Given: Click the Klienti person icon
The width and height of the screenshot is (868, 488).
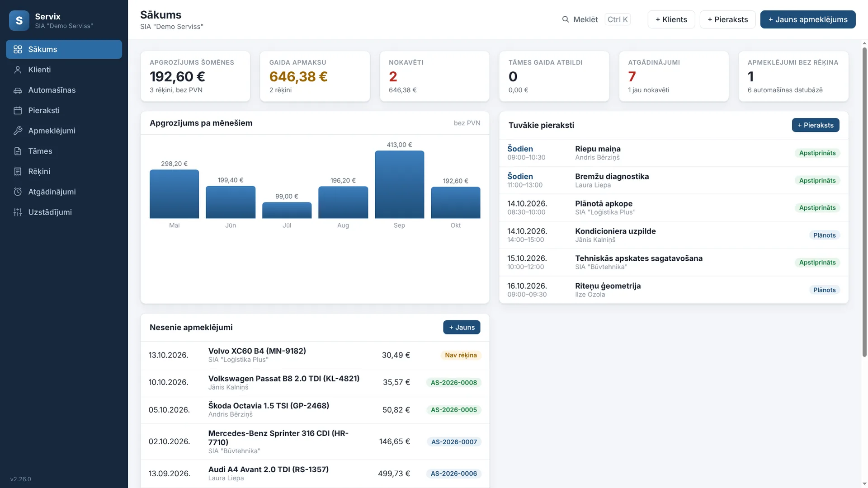Looking at the screenshot, I should (x=18, y=70).
